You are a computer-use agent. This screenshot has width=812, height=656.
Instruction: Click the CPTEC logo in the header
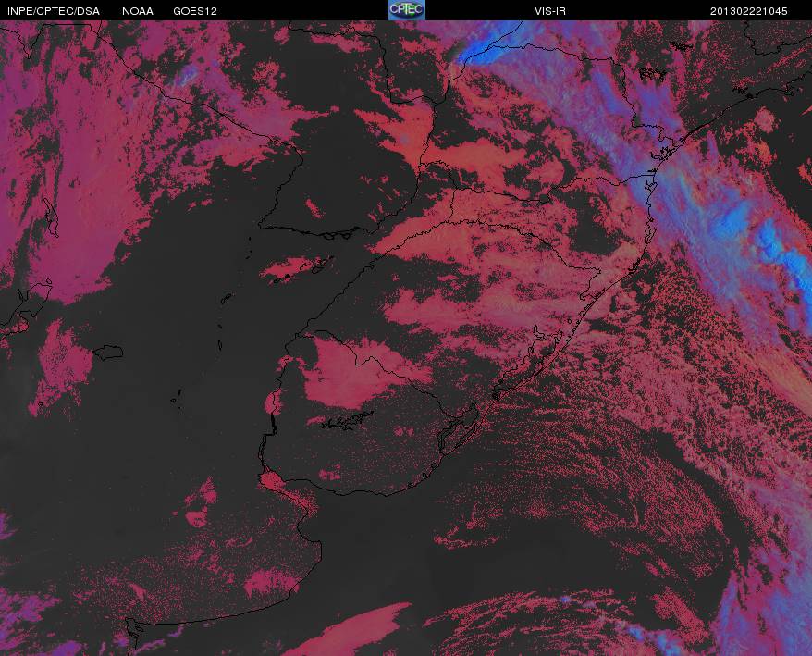(x=407, y=10)
